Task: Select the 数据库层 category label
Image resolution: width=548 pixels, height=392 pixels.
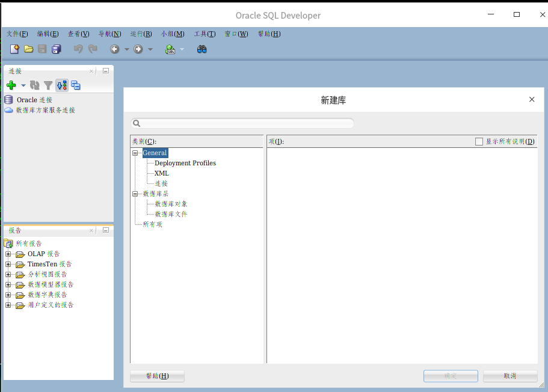Action: (x=156, y=194)
